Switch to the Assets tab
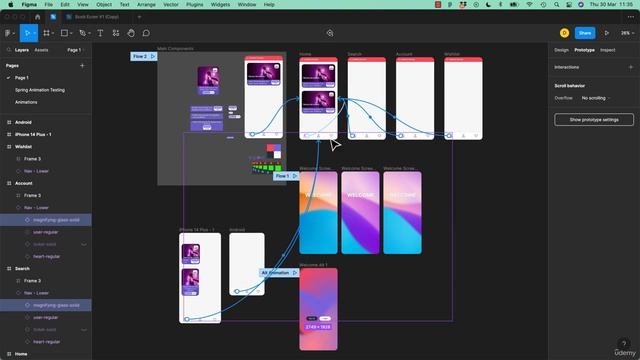640x360 pixels. point(41,50)
